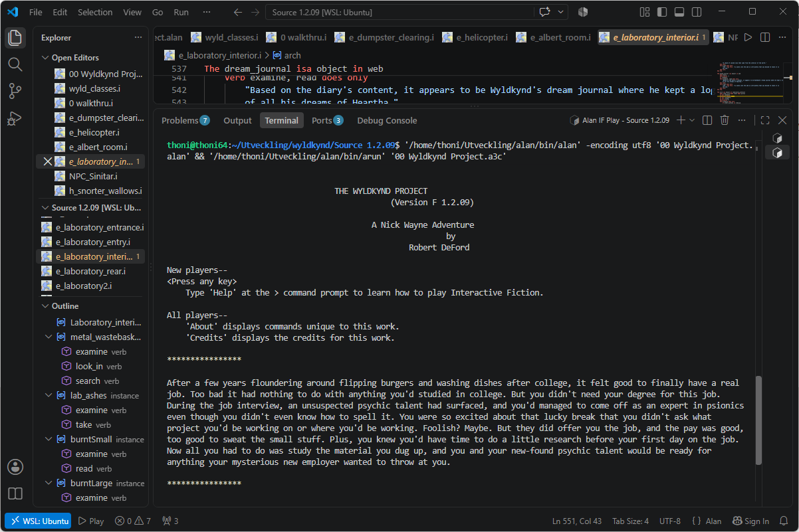Open the Run and Debug view
Viewport: 799px width, 532px height.
15,119
